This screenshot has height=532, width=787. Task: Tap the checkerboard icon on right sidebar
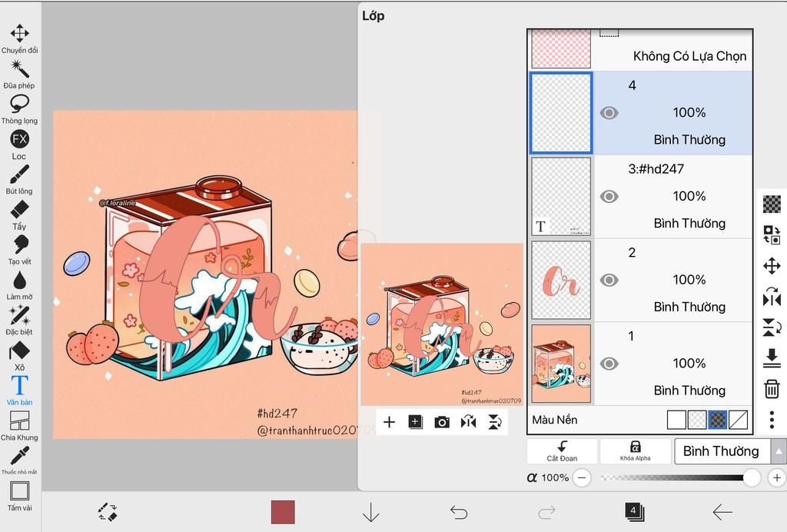click(x=772, y=204)
